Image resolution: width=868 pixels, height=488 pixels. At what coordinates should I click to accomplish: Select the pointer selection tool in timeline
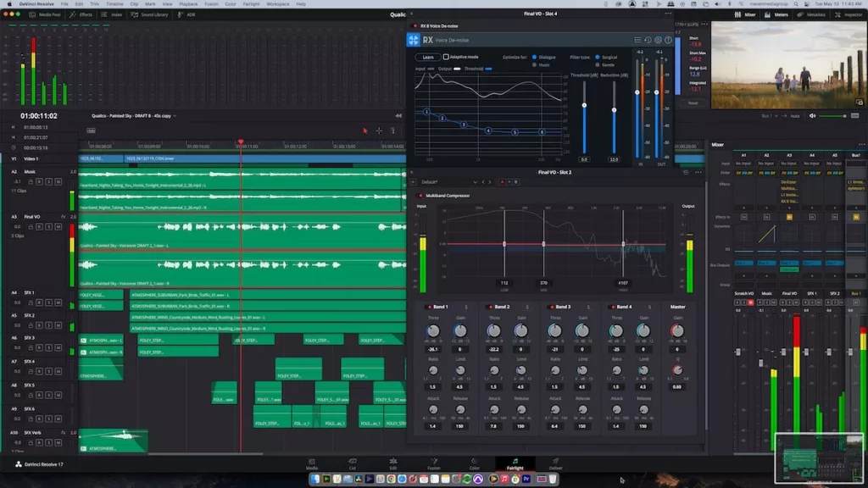(364, 131)
